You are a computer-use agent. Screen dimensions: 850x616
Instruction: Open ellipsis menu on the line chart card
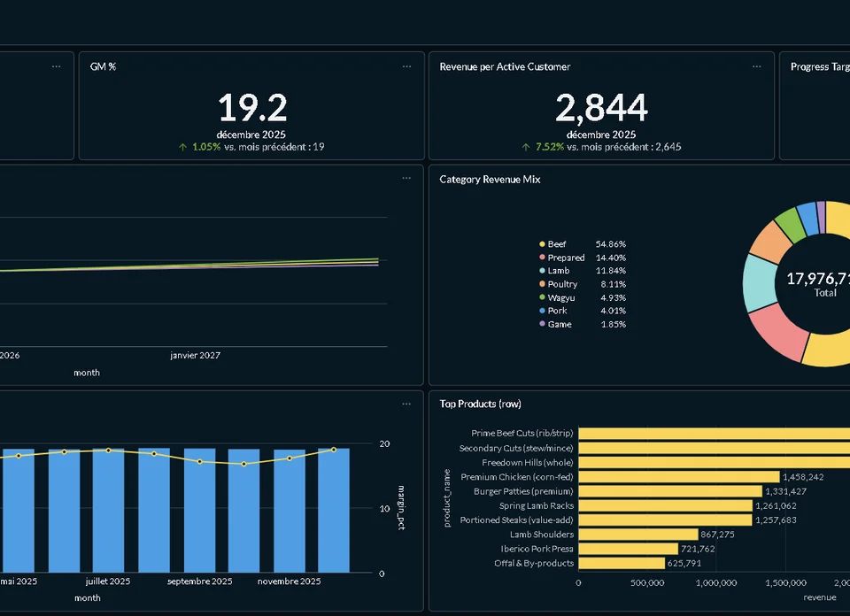click(x=406, y=178)
